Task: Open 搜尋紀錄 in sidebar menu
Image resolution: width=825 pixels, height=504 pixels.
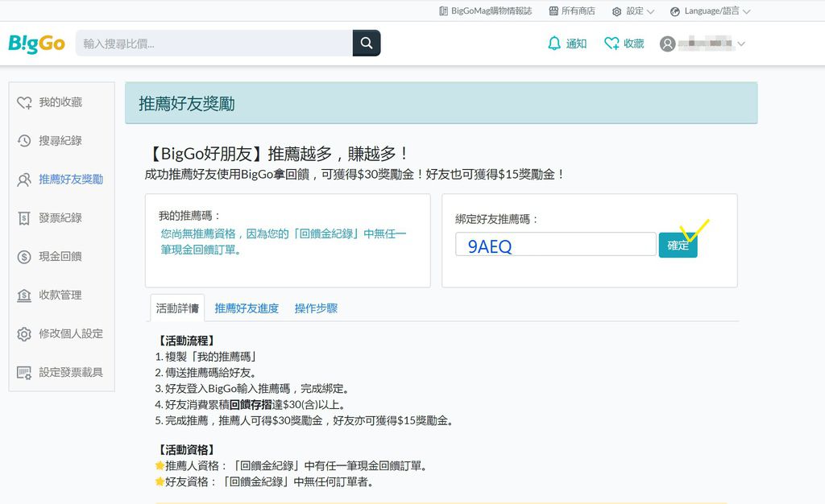Action: pos(62,141)
